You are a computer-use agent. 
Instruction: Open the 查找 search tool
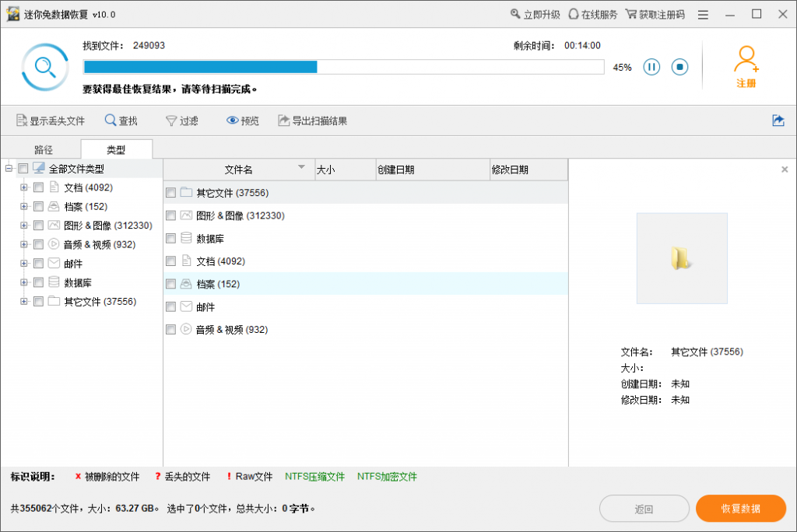coord(121,121)
